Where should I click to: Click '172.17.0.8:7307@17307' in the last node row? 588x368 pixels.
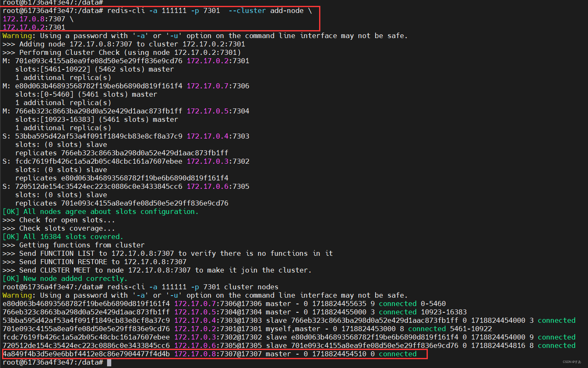tap(218, 354)
